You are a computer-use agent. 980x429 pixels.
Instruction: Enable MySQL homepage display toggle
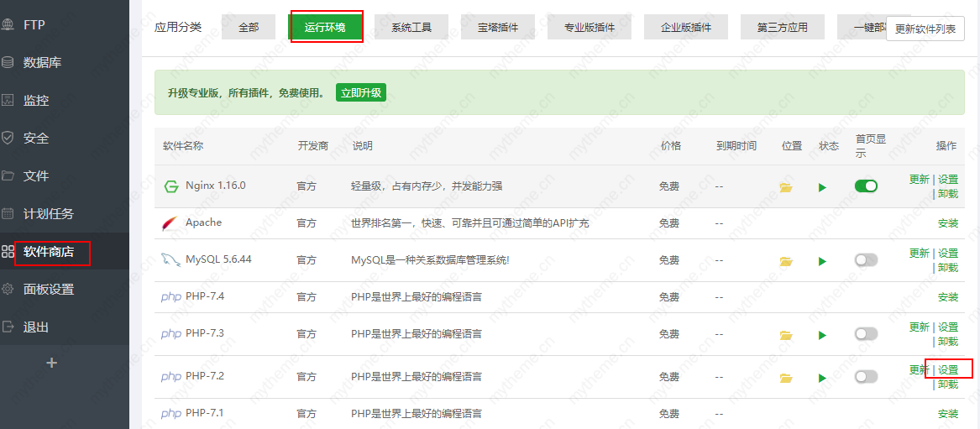[x=866, y=260]
